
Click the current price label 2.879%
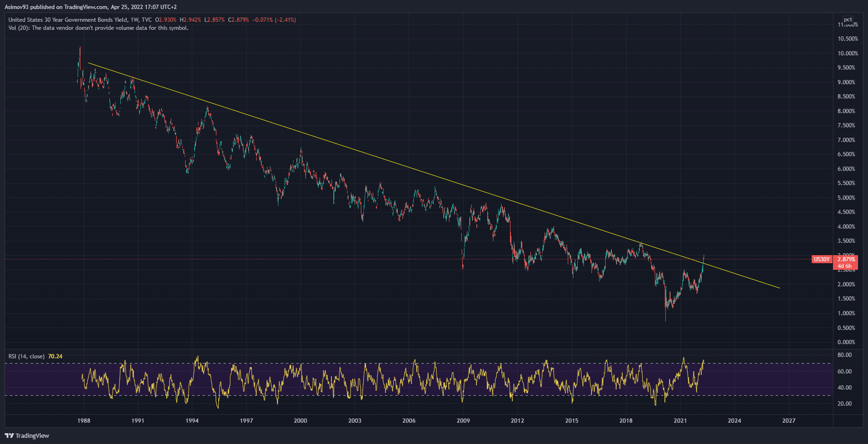(x=846, y=259)
